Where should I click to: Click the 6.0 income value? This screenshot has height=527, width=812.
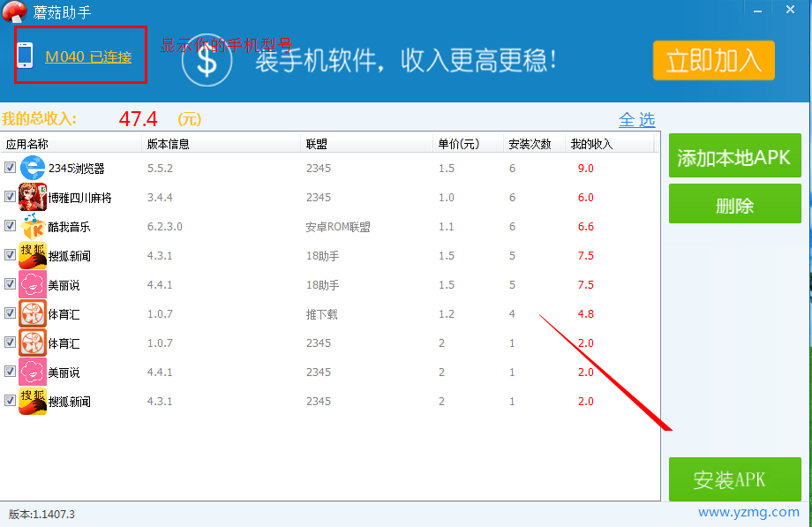tap(586, 198)
